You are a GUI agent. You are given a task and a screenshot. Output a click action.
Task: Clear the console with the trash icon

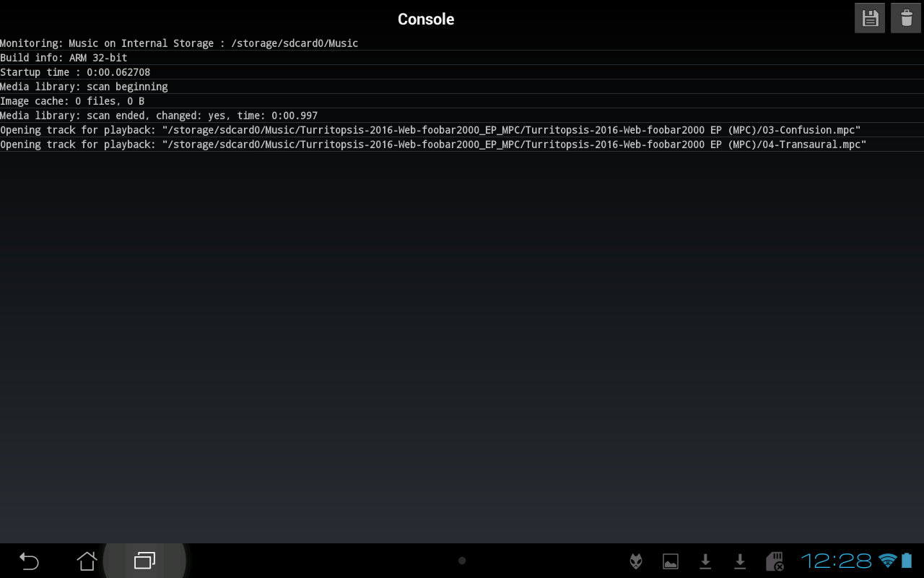point(906,18)
